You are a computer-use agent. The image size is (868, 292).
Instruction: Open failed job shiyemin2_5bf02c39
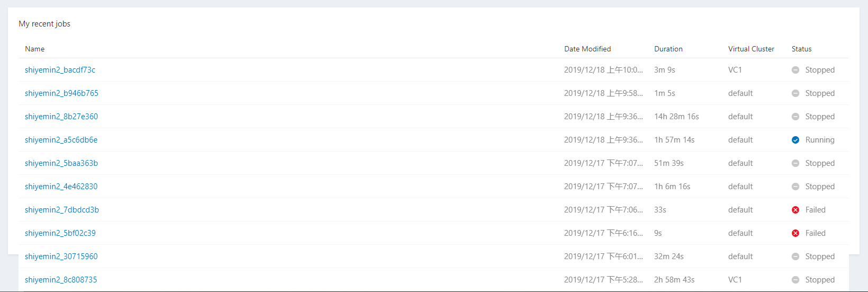60,233
